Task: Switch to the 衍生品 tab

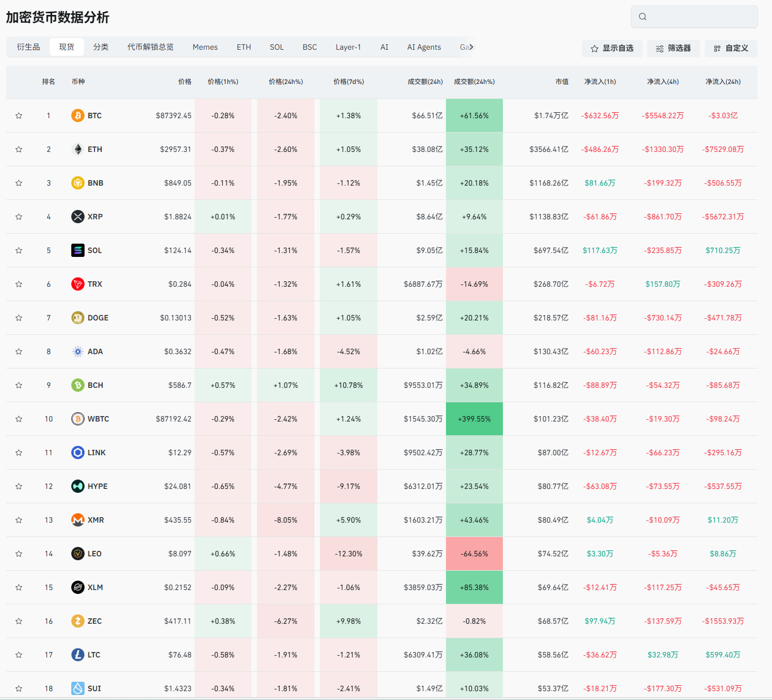Action: click(28, 47)
